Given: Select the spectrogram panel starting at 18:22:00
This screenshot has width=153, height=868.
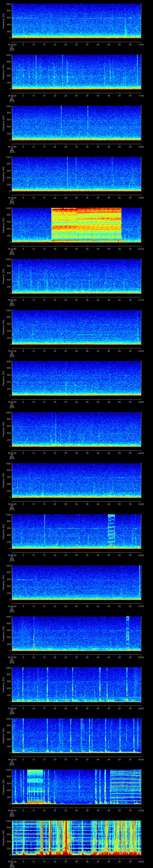Looking at the screenshot, I should point(77,378).
